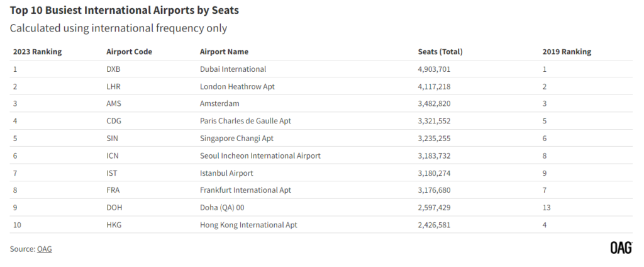Select the Dubai International row name
The image size is (644, 267).
pyautogui.click(x=233, y=69)
